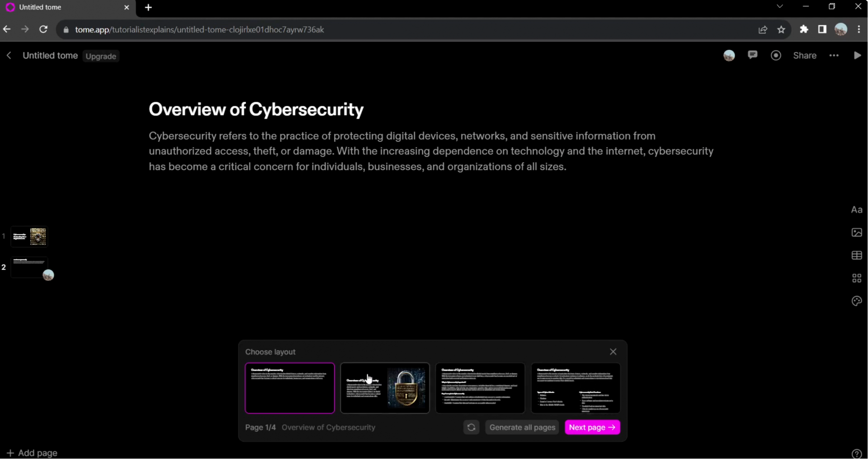Select page 1 thumbnail in sidebar

pos(29,237)
